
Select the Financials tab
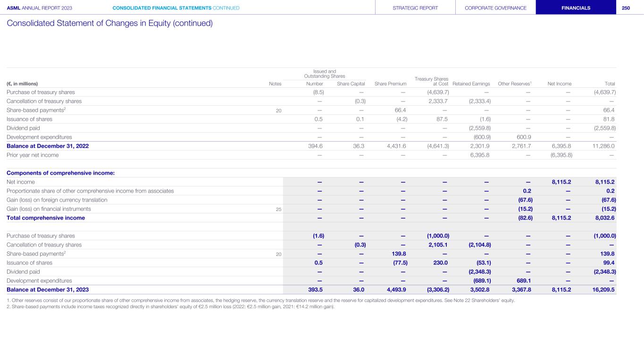click(x=576, y=8)
